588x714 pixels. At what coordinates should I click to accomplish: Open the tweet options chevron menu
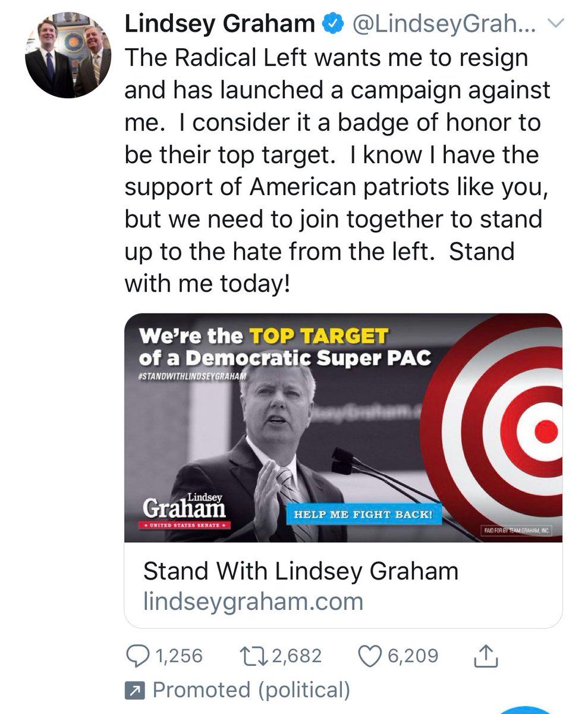coord(554,24)
